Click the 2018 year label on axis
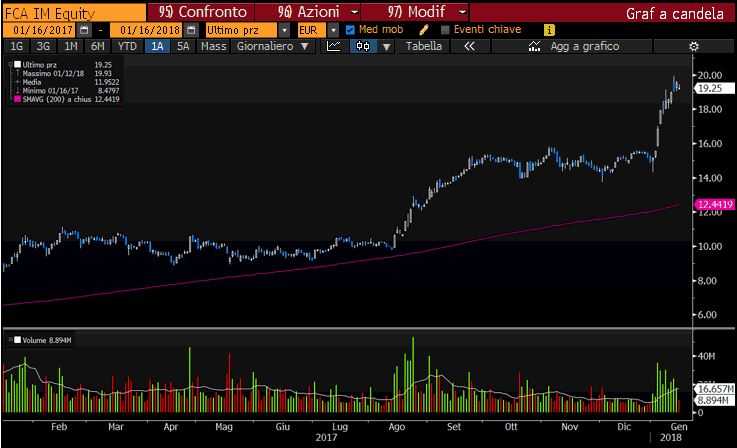737x448 pixels. (x=671, y=437)
